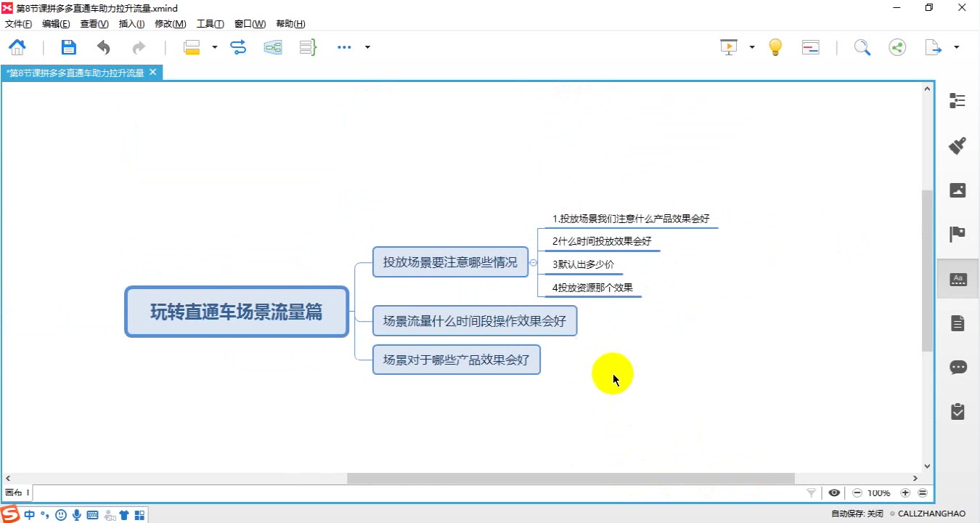Undo the last change
980x523 pixels.
(x=103, y=47)
